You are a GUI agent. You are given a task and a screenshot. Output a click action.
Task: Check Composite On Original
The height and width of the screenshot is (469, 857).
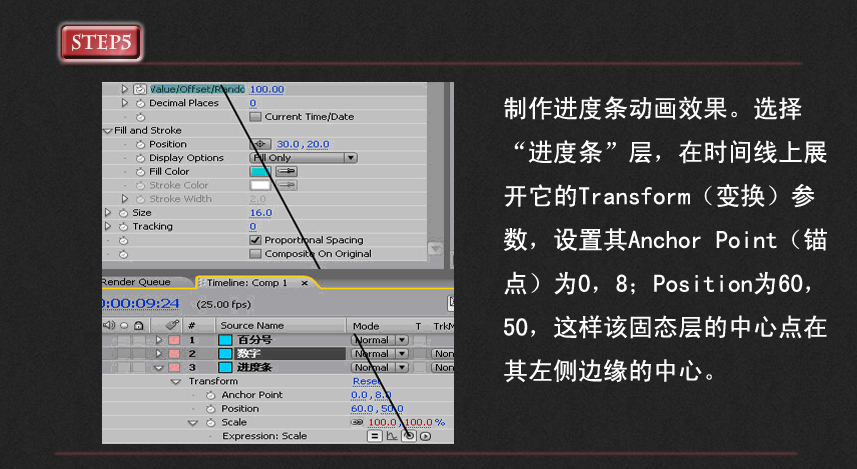[x=255, y=254]
